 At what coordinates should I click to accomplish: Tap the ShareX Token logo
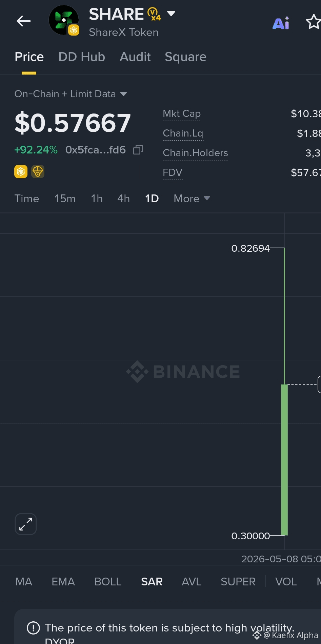point(64,20)
